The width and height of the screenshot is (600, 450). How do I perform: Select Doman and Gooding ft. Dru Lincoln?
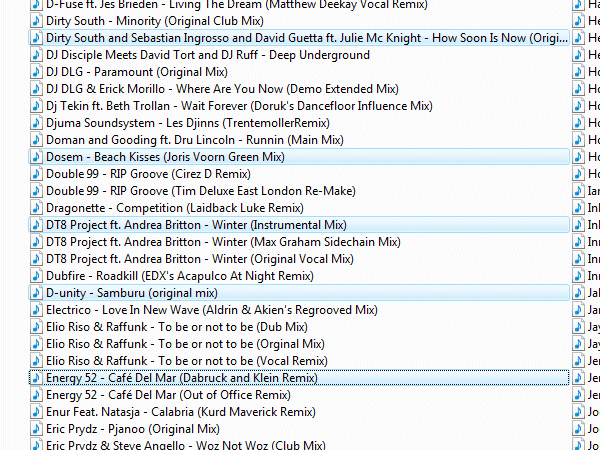click(x=195, y=140)
